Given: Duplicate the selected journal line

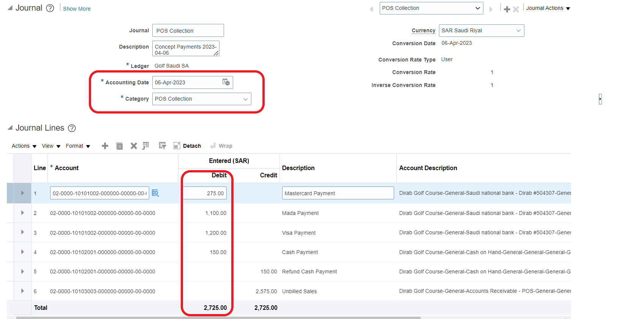Looking at the screenshot, I should (x=120, y=146).
